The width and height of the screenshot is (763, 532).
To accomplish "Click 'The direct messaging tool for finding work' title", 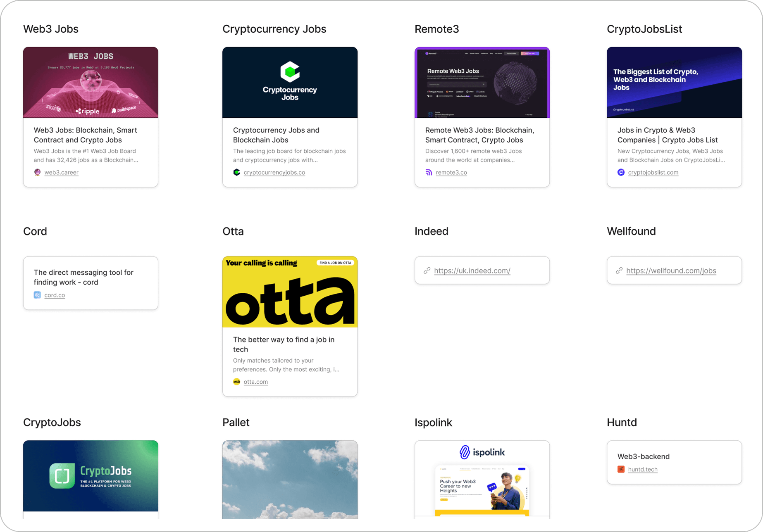I will (x=83, y=277).
